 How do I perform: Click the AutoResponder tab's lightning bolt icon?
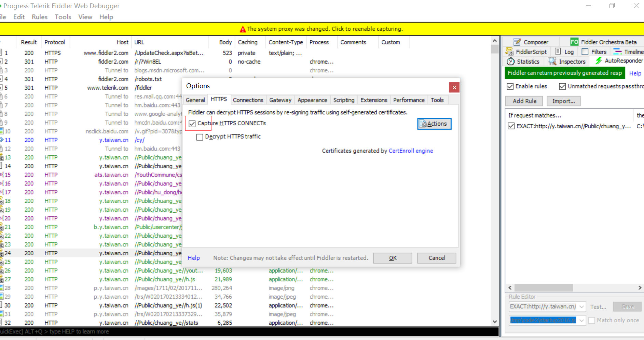point(599,61)
